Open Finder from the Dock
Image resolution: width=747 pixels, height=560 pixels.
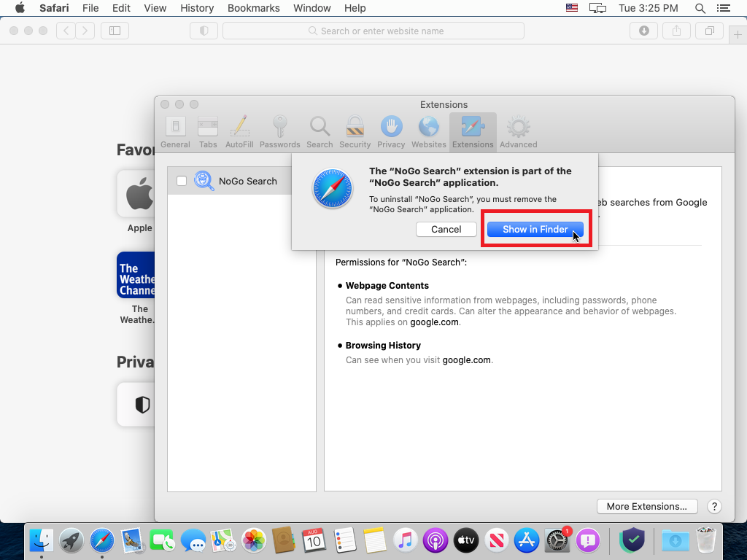(42, 540)
